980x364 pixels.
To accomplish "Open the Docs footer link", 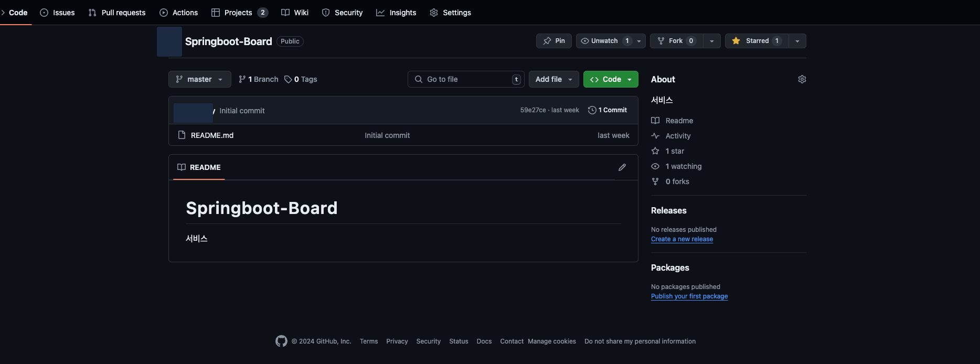I will click(484, 341).
